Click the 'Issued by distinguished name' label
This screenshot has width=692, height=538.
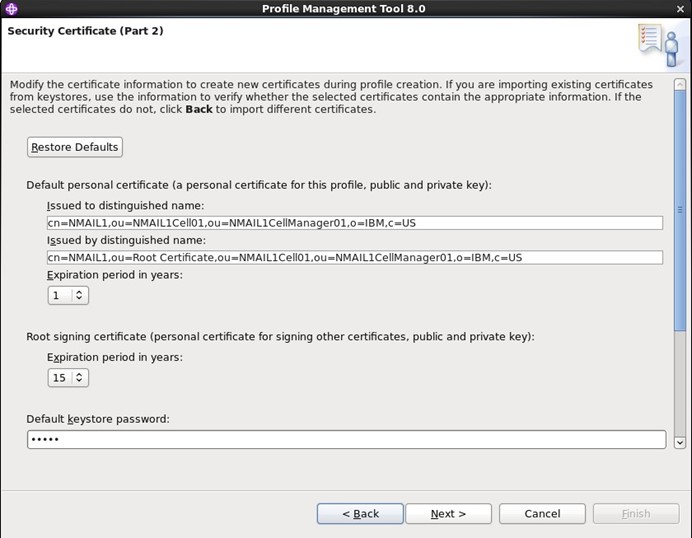coord(125,240)
